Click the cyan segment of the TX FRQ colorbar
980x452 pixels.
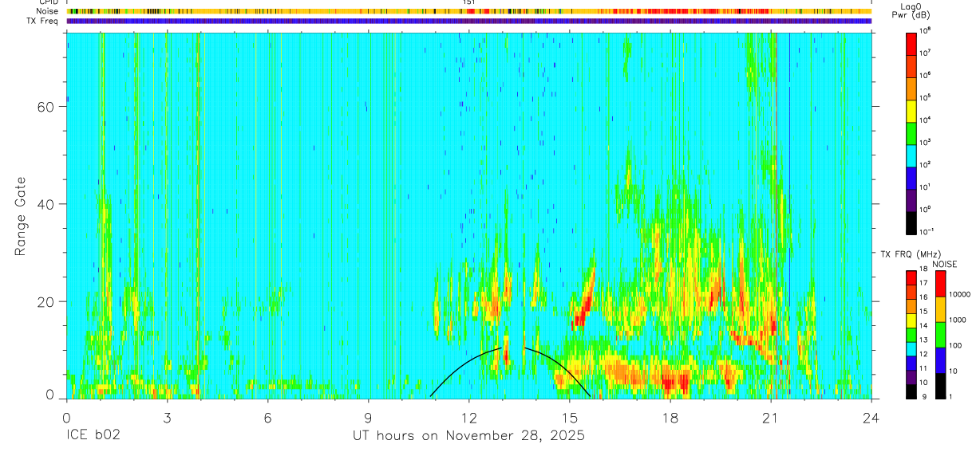click(912, 348)
